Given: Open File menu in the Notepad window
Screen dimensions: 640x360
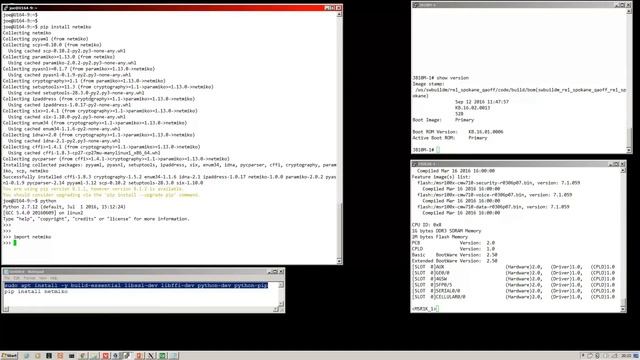Looking at the screenshot, I should [x=7, y=278].
